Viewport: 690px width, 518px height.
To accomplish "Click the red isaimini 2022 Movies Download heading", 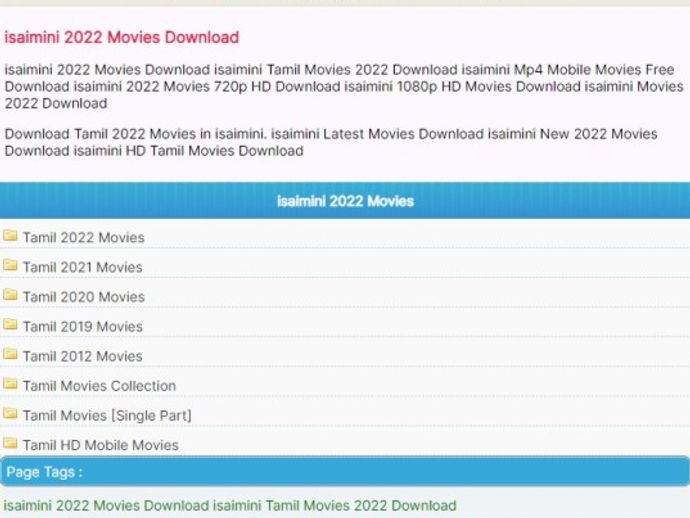I will 122,37.
